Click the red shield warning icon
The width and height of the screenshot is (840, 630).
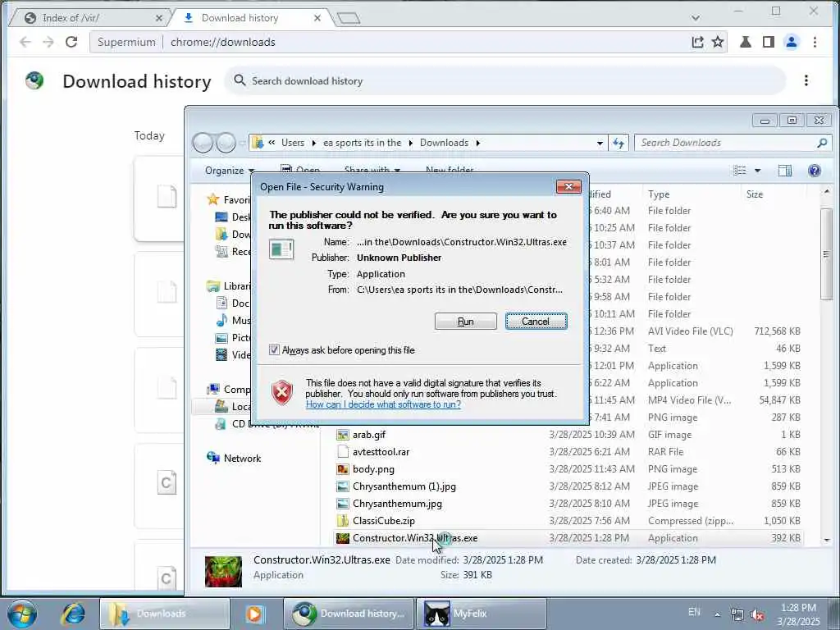coord(282,393)
